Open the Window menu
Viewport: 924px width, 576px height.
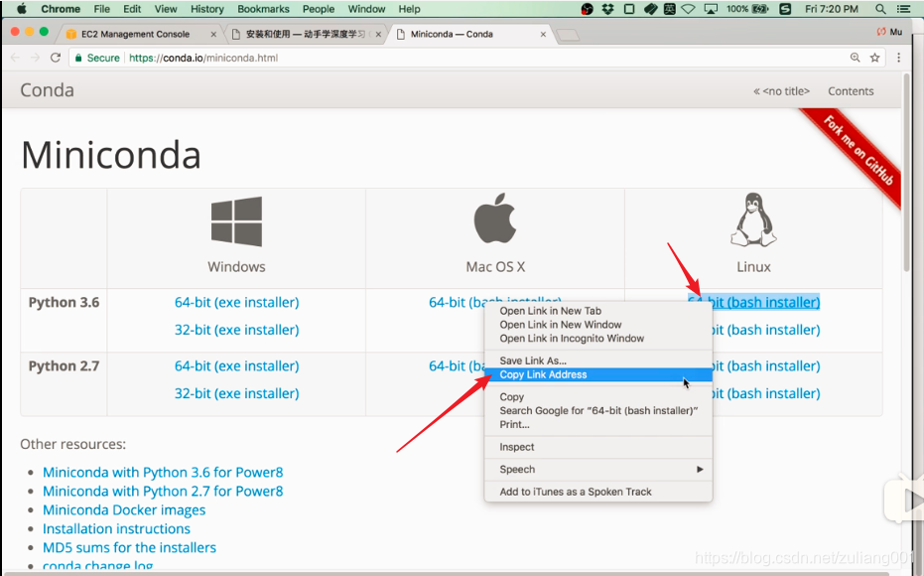point(366,9)
